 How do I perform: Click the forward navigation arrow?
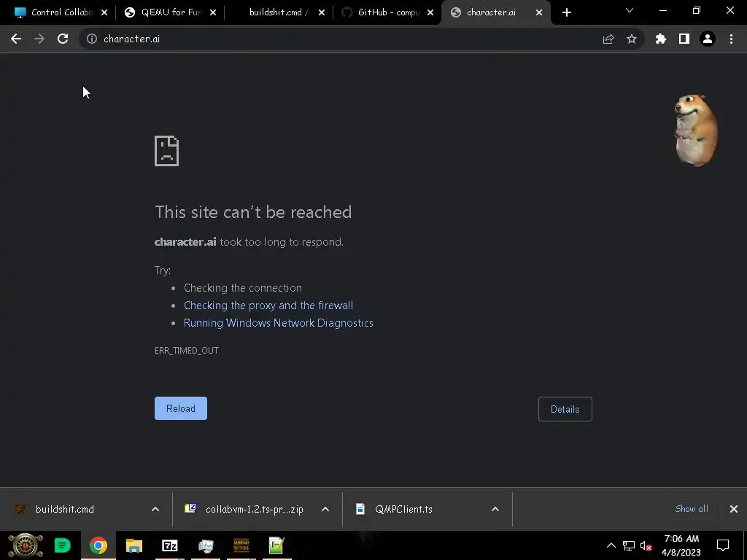coord(39,39)
